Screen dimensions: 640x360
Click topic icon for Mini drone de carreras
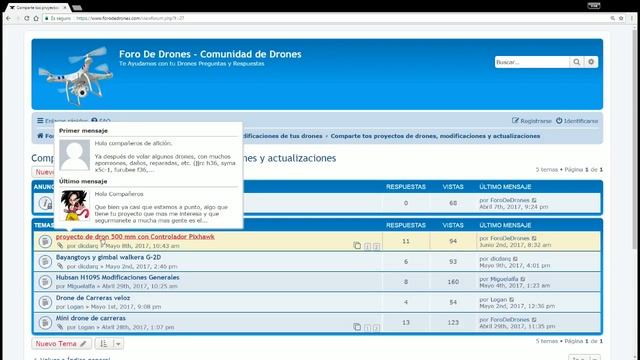click(x=45, y=323)
